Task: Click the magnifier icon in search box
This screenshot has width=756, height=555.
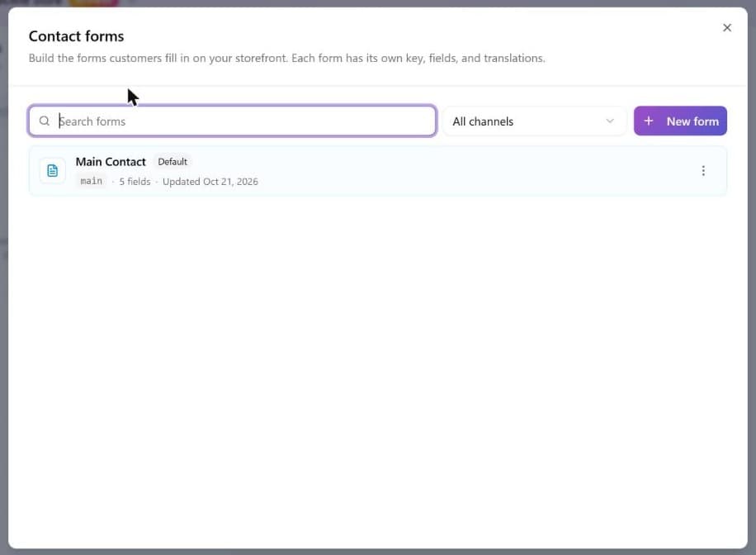Action: [x=45, y=121]
